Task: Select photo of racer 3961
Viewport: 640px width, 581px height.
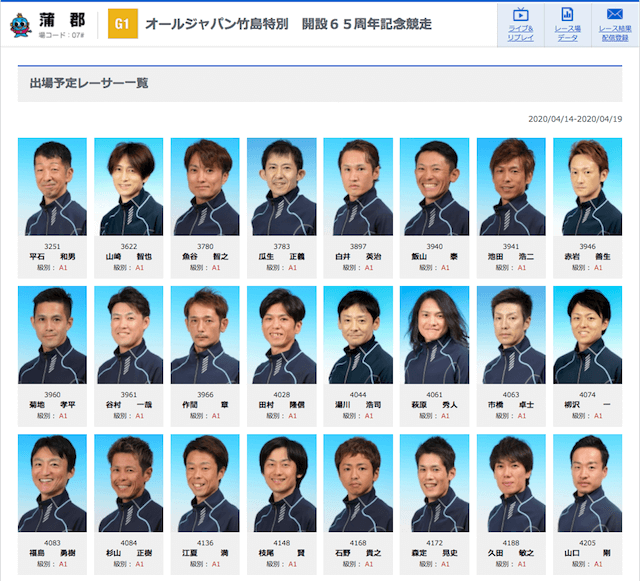Action: (129, 335)
